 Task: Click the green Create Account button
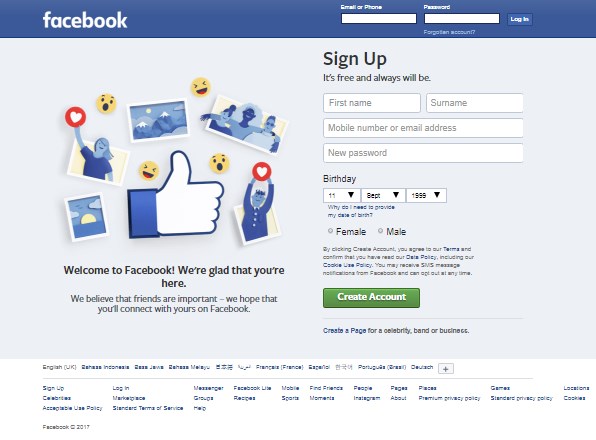click(x=371, y=298)
